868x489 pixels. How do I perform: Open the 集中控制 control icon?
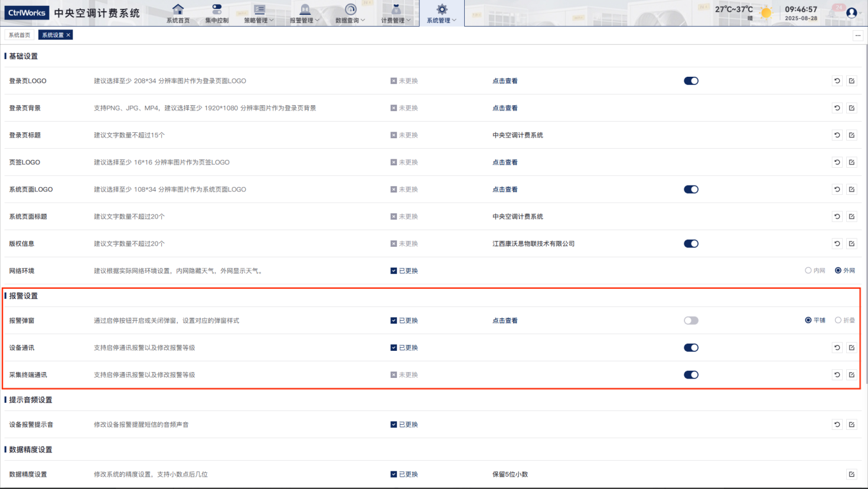tap(217, 9)
